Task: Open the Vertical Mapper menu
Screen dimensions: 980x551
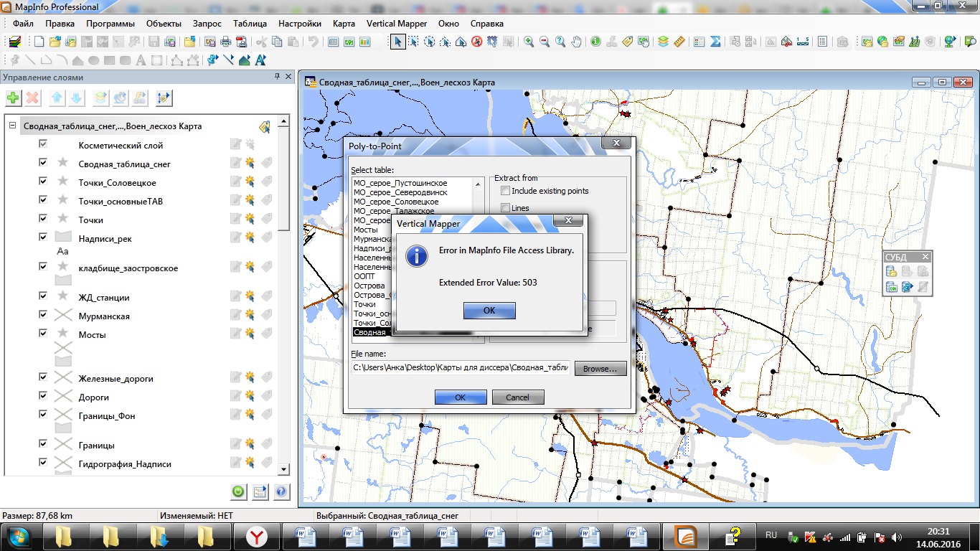Action: (397, 24)
